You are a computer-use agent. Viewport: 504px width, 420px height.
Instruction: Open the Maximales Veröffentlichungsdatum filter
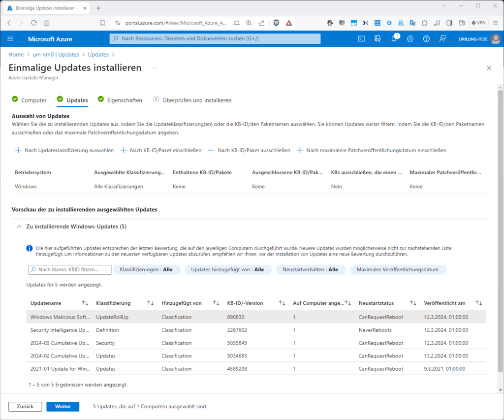tap(398, 269)
